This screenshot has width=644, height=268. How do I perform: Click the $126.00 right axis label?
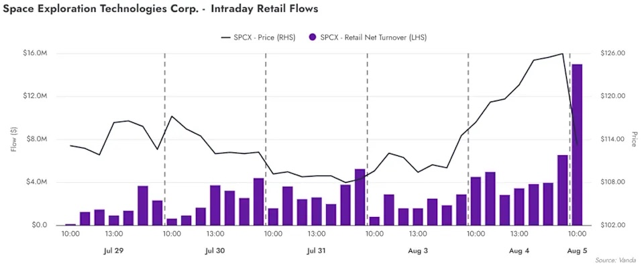(x=612, y=54)
